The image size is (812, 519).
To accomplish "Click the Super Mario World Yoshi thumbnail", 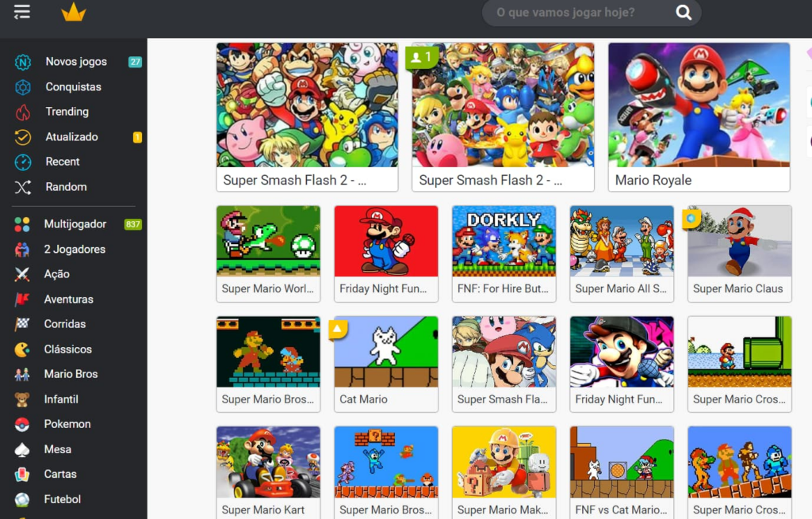I will tap(268, 241).
